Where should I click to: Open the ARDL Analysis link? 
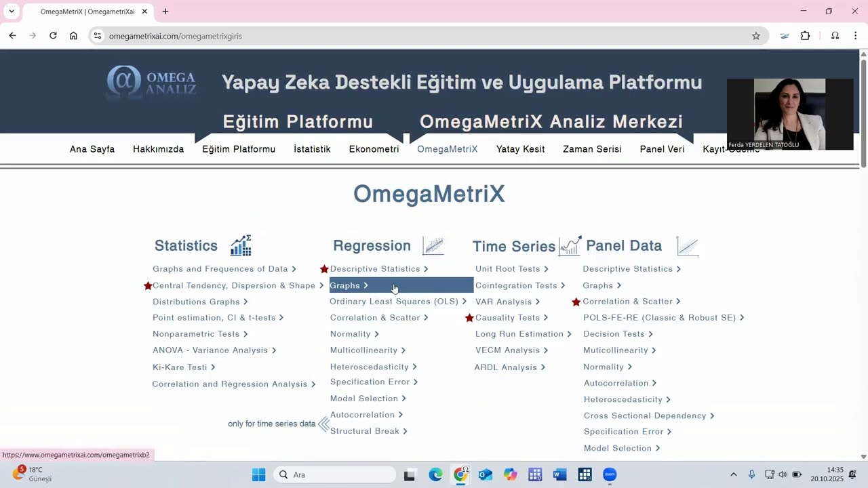510,367
